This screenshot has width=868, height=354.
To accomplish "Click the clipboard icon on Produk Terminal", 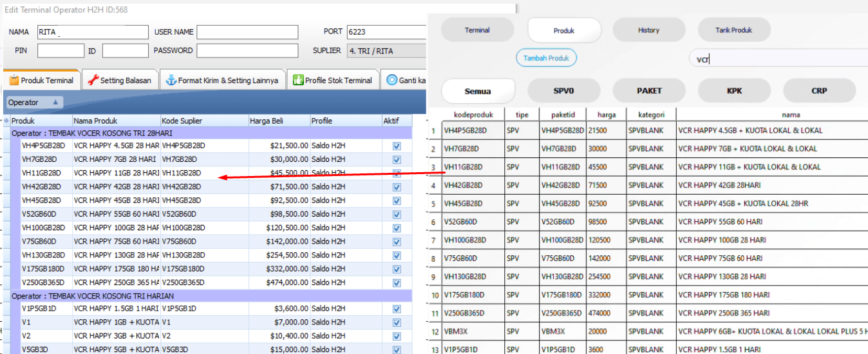I will coord(14,81).
